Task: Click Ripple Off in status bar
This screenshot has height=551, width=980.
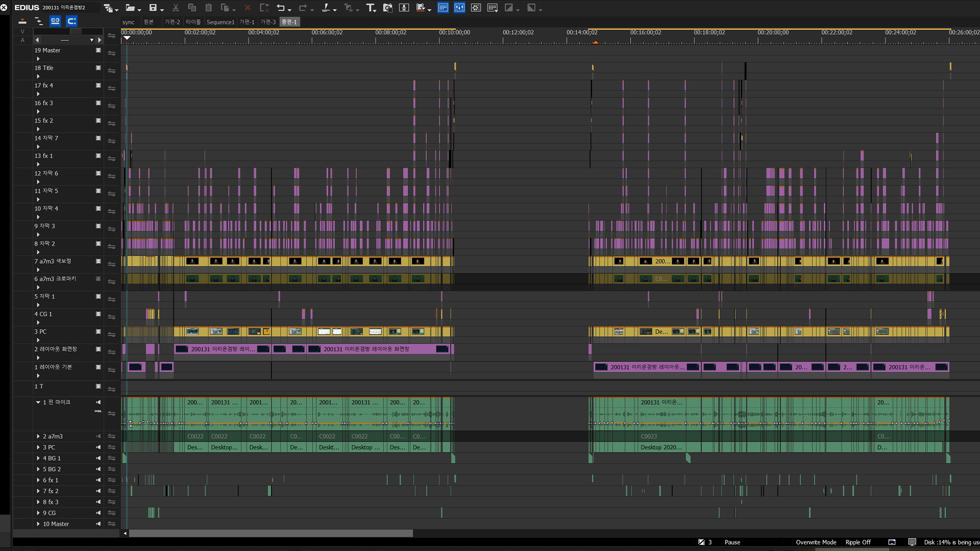Action: (x=858, y=542)
